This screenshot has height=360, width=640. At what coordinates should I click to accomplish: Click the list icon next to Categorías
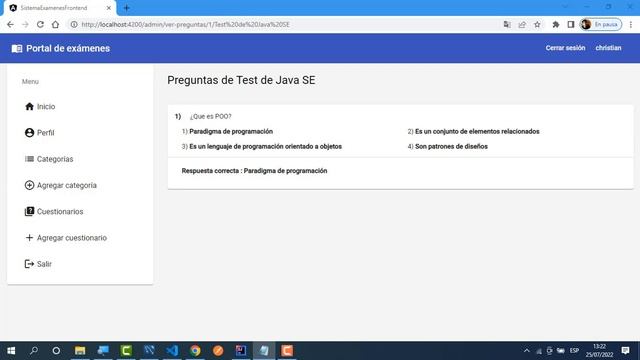[29, 159]
